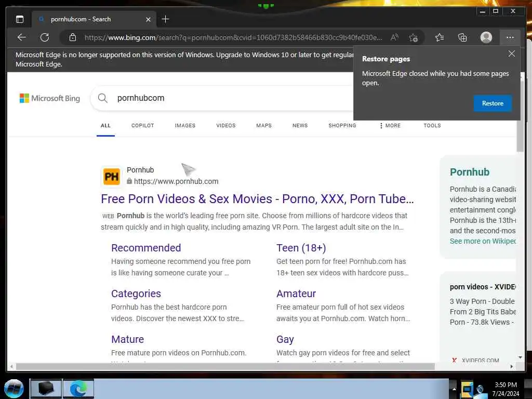Refresh the page using reload icon
Screen dimensions: 532x399
45,37
